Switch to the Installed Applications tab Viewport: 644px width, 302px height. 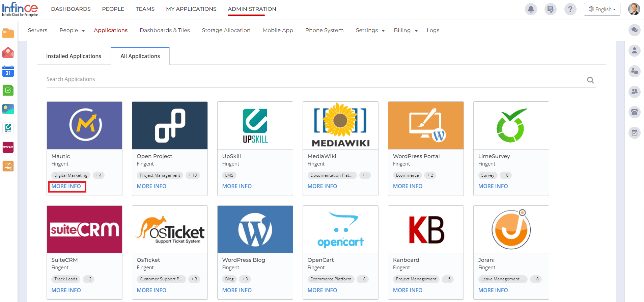click(74, 56)
